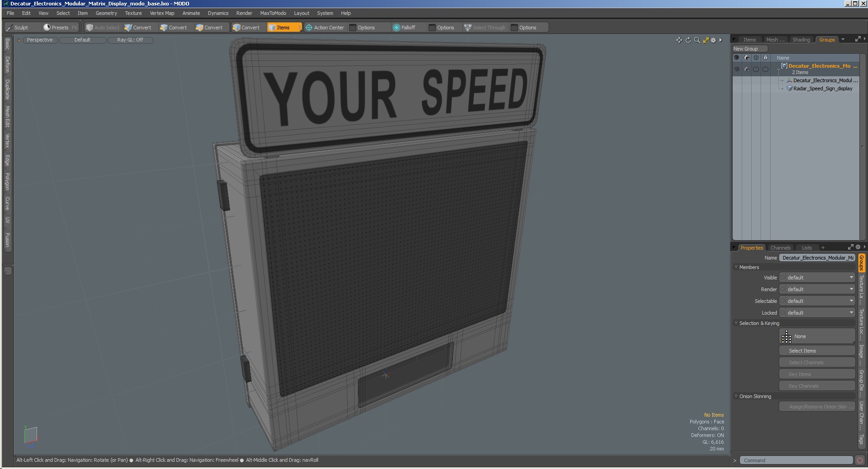Click the orange dot before the Perspective button
868x469 pixels.
click(x=19, y=40)
